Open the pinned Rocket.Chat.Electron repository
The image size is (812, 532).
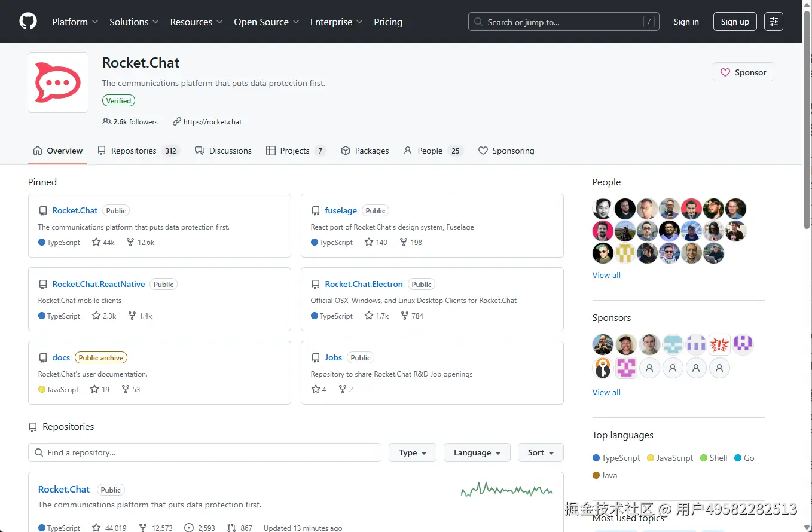(364, 284)
